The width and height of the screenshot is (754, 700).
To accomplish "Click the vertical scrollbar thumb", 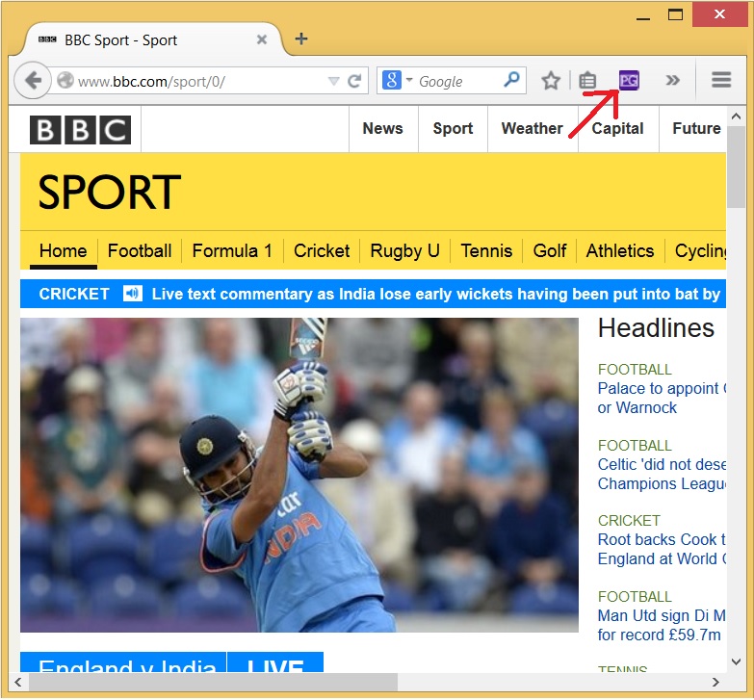I will (736, 167).
